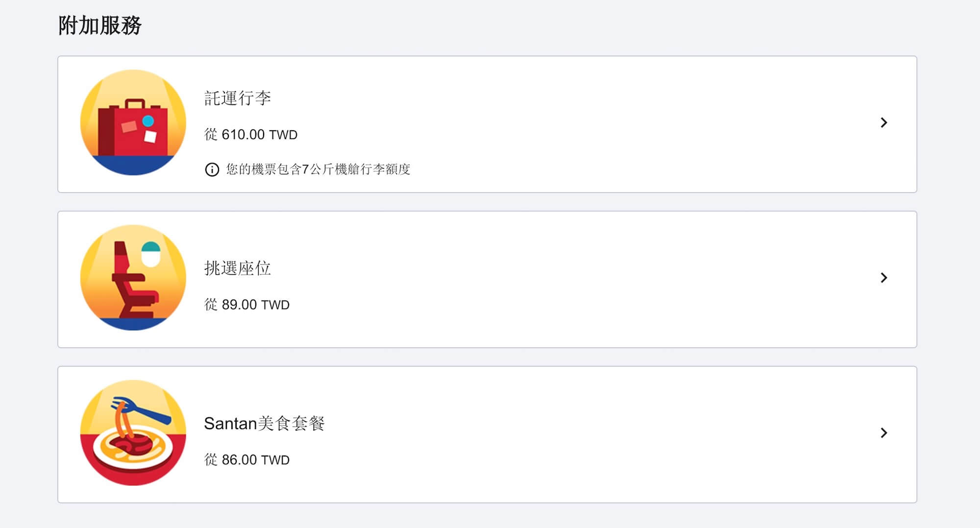Click the 從 610.00 TWD baggage price

point(251,135)
